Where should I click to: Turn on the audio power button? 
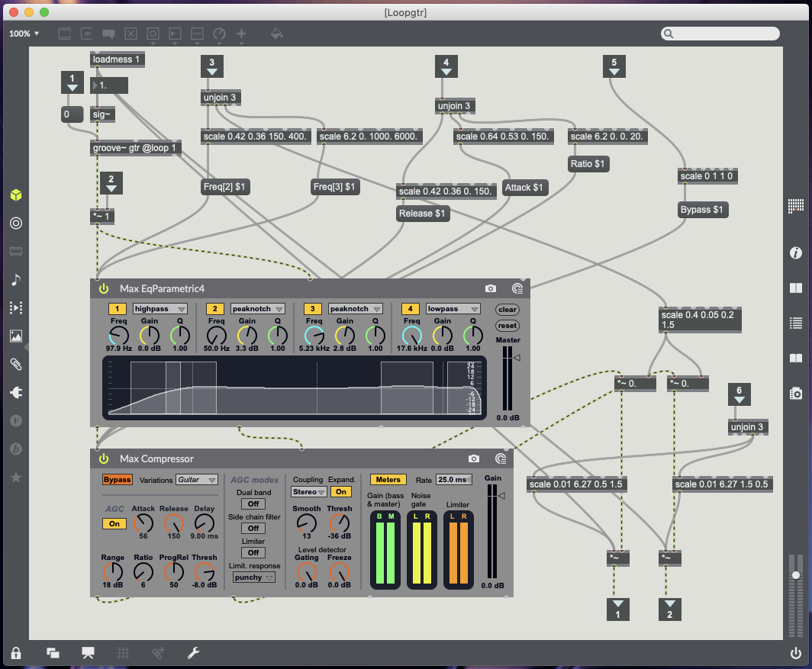796,652
